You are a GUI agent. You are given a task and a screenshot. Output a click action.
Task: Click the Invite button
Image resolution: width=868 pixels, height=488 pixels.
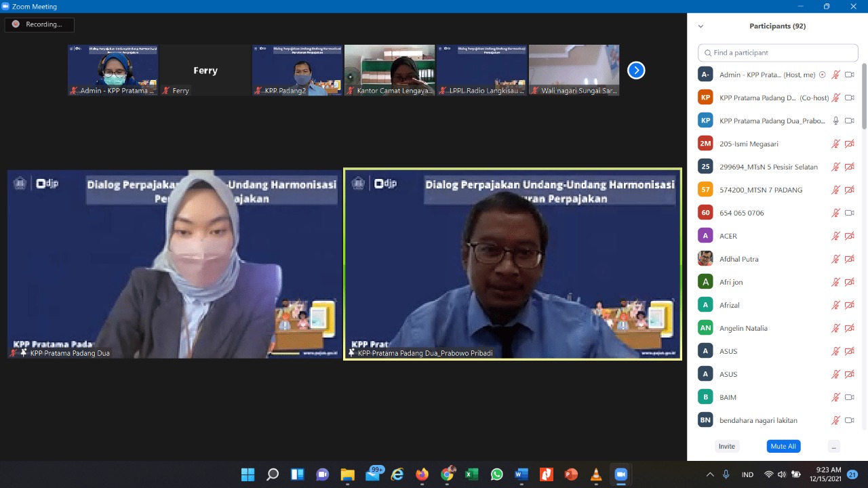[726, 446]
